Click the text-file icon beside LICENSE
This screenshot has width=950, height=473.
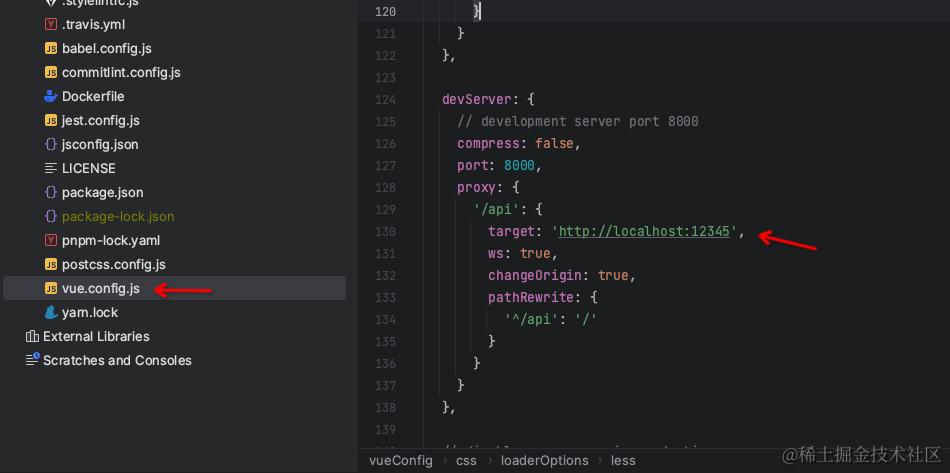tap(51, 168)
